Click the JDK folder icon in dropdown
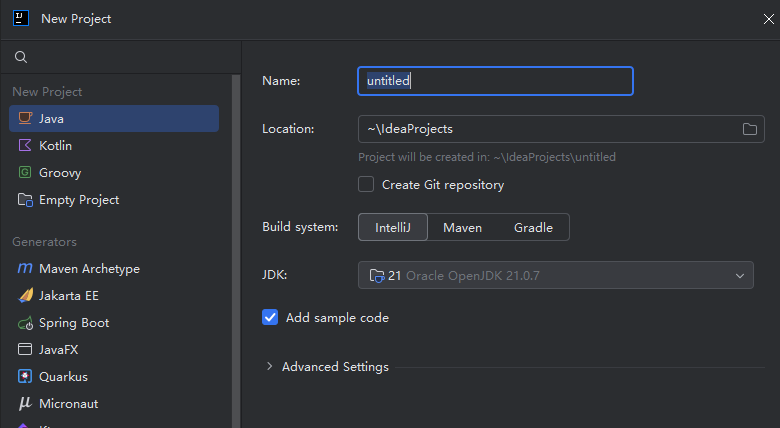The image size is (780, 428). point(377,275)
